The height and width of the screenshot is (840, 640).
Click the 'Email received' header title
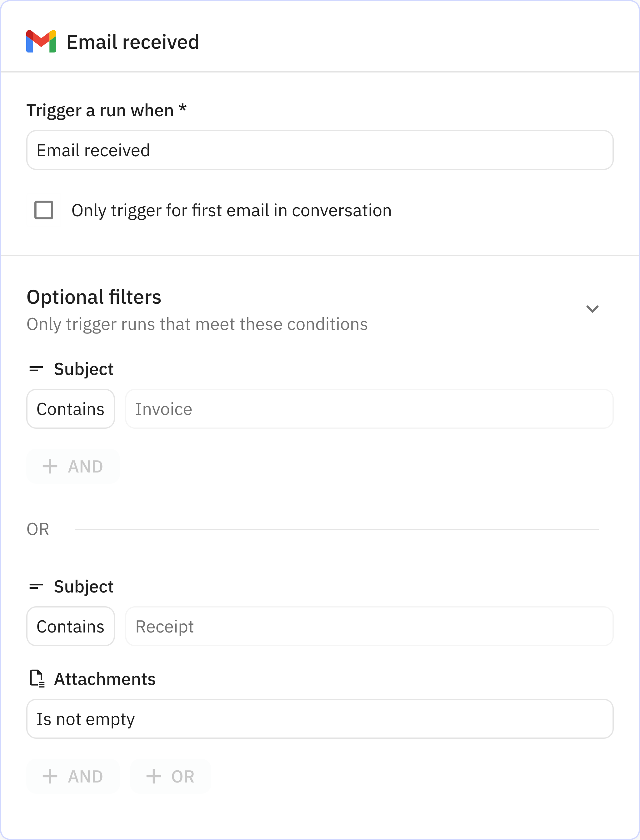click(x=132, y=42)
